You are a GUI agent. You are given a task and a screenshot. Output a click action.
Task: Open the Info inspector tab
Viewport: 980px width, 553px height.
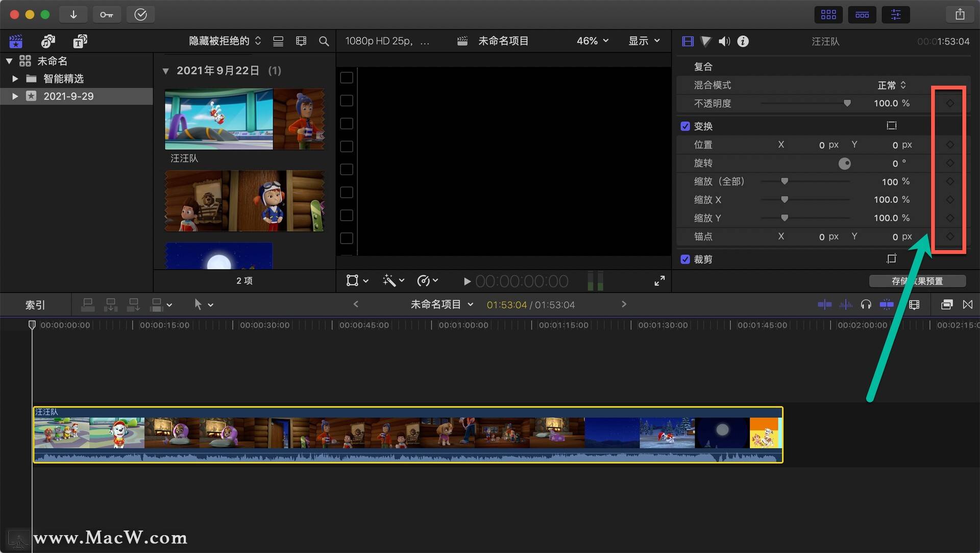click(x=743, y=41)
